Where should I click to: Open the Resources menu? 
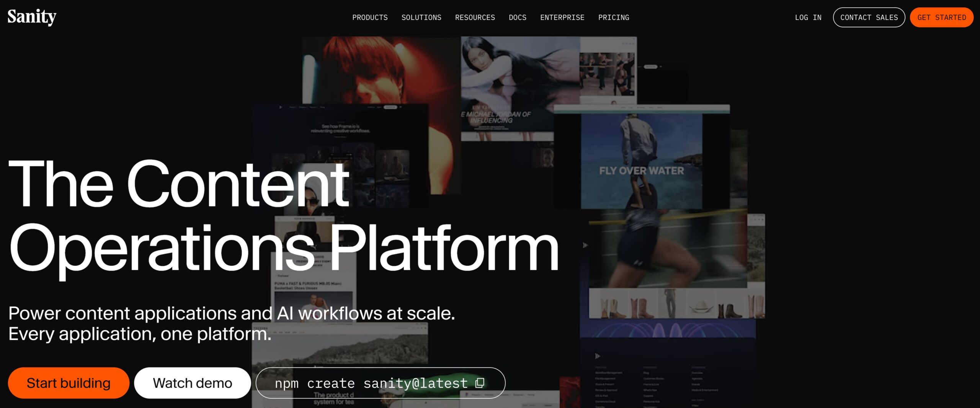click(x=475, y=18)
